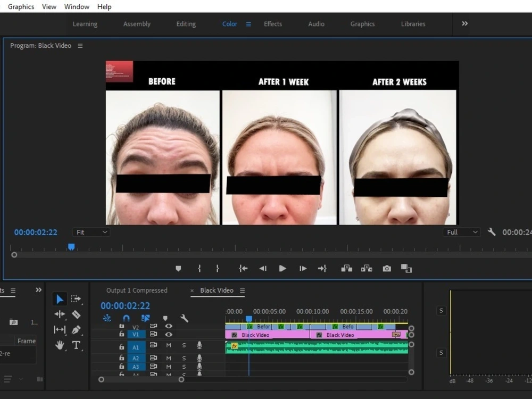The width and height of the screenshot is (532, 399).
Task: Enable voice-over record on A2
Action: pos(199,358)
